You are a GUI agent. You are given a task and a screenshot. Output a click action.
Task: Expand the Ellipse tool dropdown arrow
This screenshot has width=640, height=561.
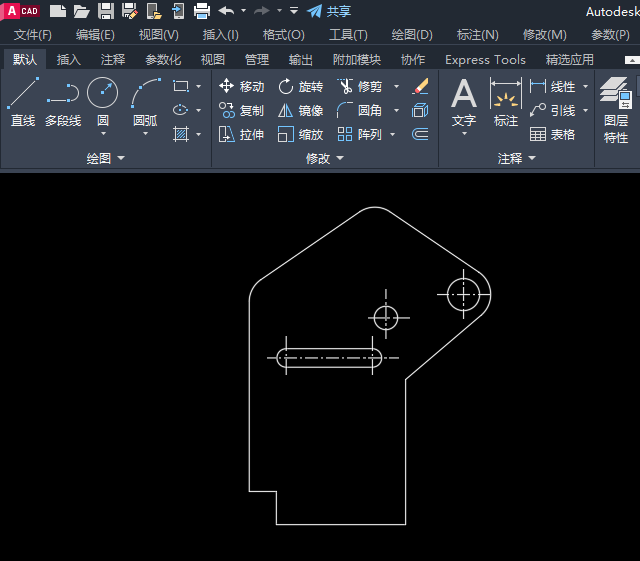point(199,110)
